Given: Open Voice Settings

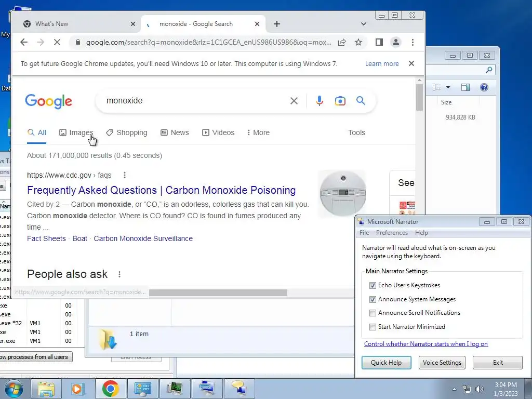Looking at the screenshot, I should (442, 362).
